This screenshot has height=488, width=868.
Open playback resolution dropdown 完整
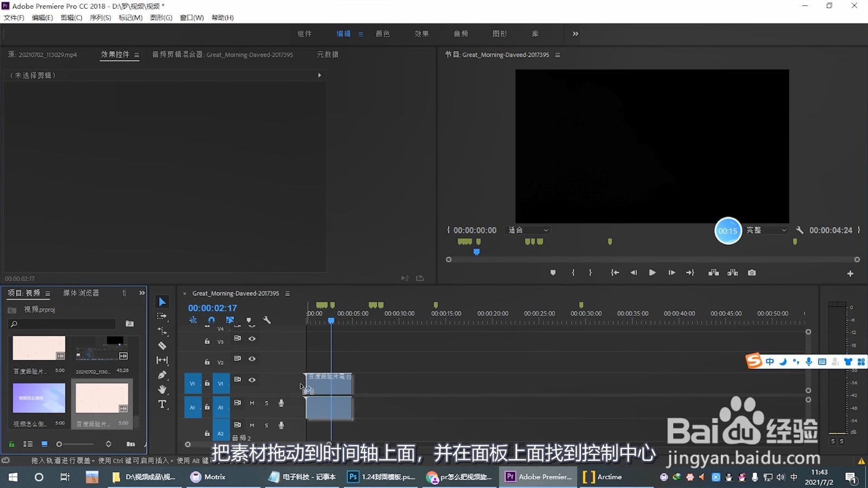[767, 230]
